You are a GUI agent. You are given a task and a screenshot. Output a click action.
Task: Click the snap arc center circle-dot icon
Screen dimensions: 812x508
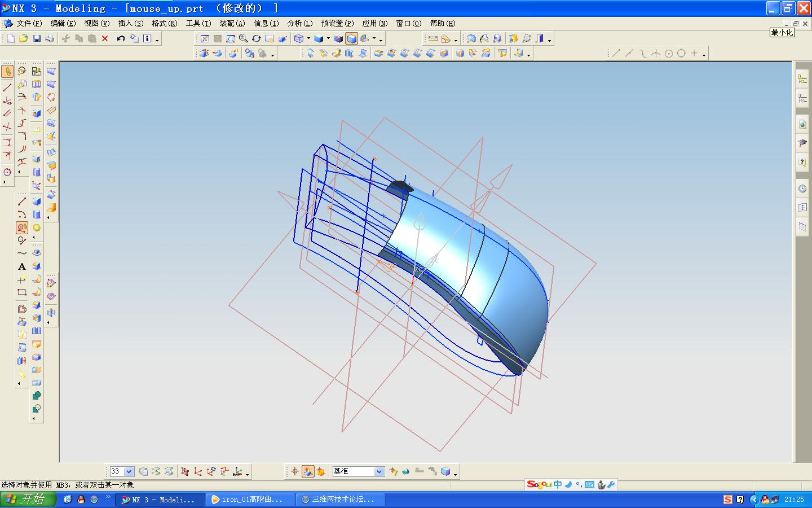coord(669,53)
